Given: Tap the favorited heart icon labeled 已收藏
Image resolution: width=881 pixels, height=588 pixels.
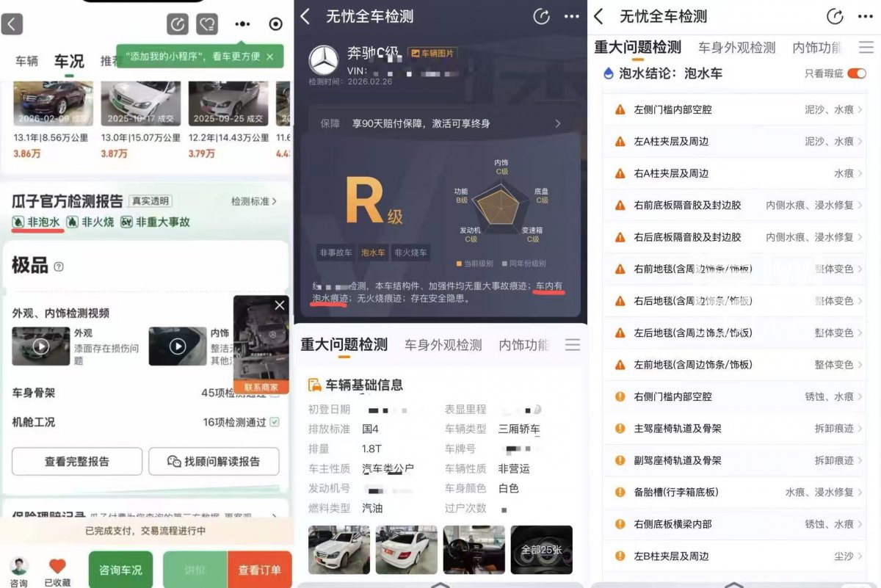Looking at the screenshot, I should [57, 566].
